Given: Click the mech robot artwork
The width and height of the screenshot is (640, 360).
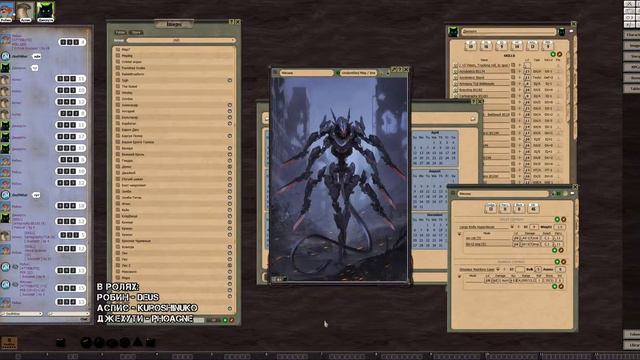Looking at the screenshot, I should (x=339, y=179).
